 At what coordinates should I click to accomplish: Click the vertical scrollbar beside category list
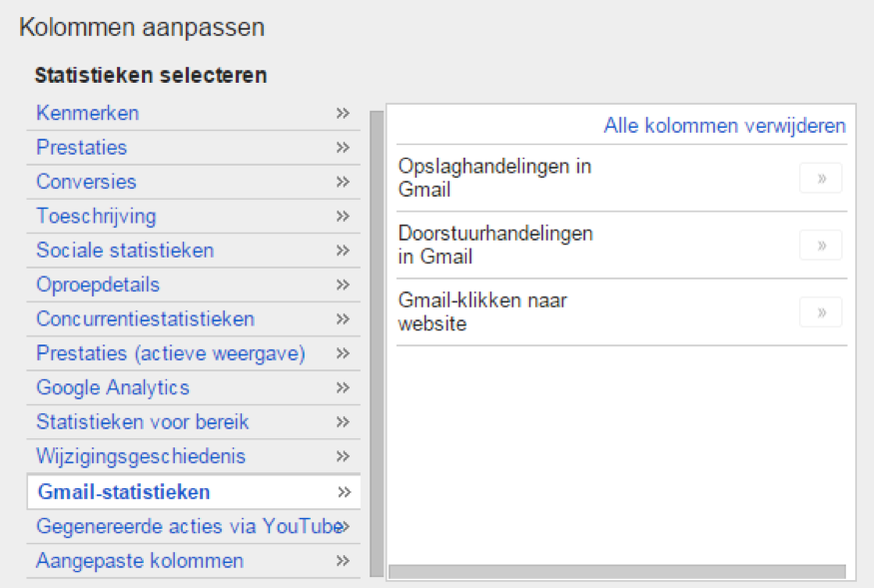point(377,343)
